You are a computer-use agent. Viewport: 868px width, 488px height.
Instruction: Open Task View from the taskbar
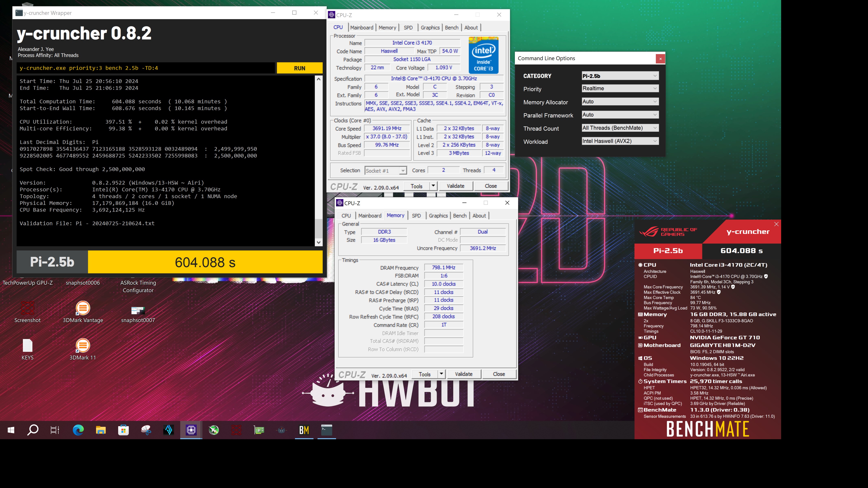click(x=55, y=430)
